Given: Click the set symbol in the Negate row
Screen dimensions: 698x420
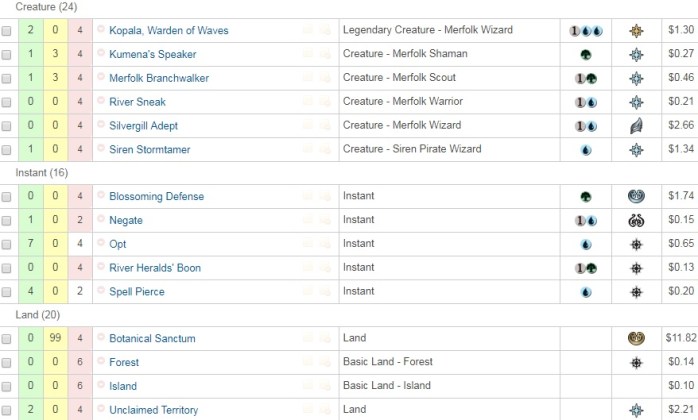Looking at the screenshot, I should tap(635, 220).
